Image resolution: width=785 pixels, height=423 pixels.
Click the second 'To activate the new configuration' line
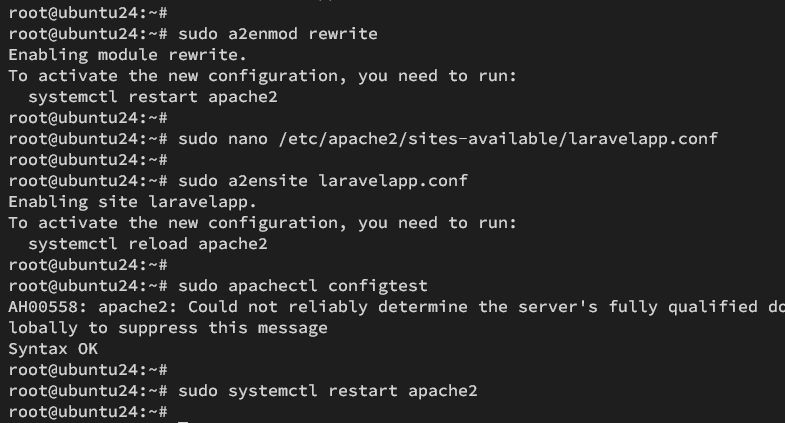pyautogui.click(x=262, y=223)
